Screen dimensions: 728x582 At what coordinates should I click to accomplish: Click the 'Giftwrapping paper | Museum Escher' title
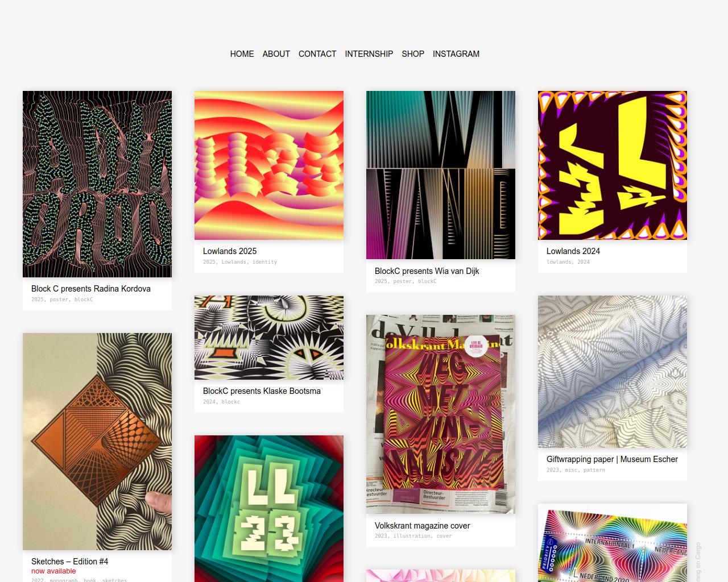pyautogui.click(x=612, y=459)
